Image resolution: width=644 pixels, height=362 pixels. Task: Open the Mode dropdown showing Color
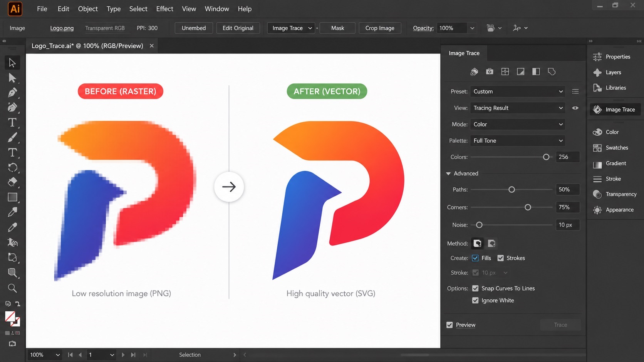tap(518, 124)
